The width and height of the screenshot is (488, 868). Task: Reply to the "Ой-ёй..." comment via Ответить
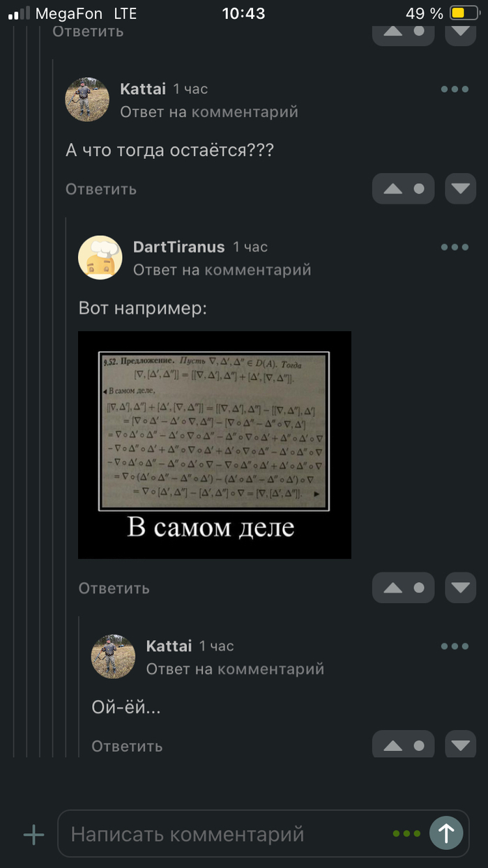[127, 746]
